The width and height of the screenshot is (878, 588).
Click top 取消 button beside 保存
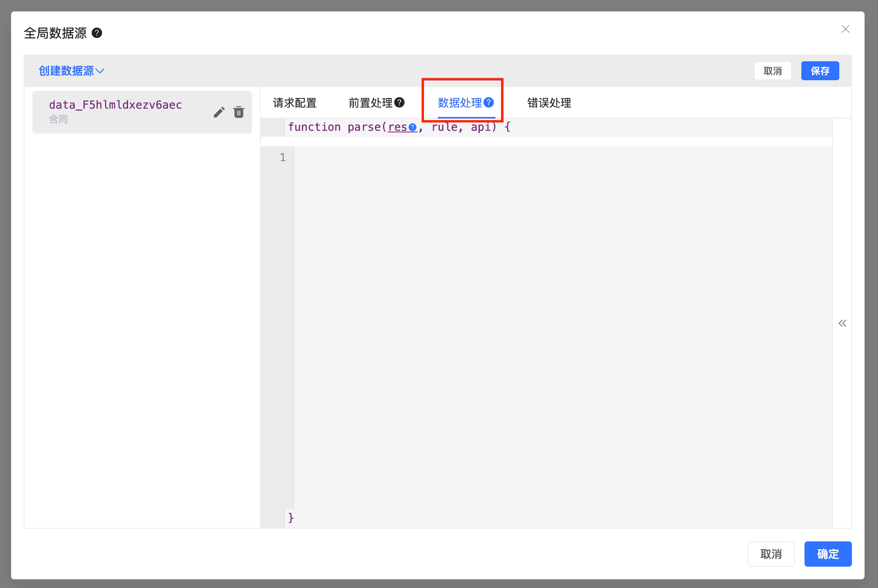772,71
